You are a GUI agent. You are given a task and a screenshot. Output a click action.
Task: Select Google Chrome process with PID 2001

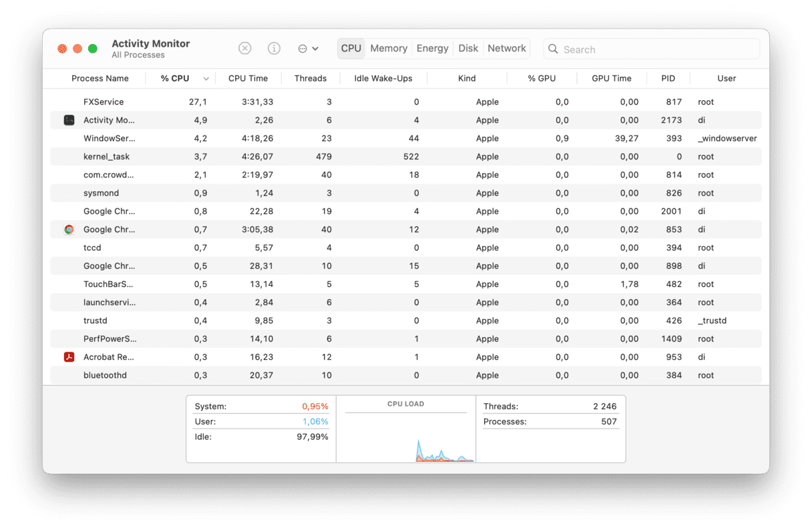tap(406, 212)
